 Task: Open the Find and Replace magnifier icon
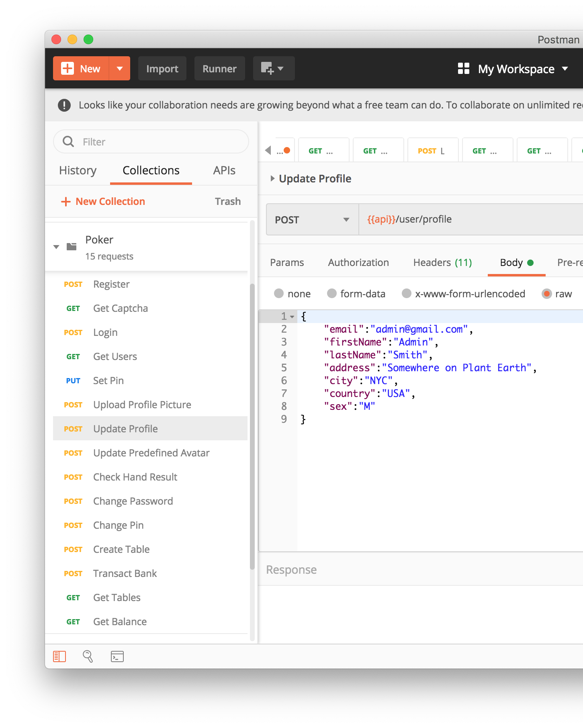coord(88,656)
